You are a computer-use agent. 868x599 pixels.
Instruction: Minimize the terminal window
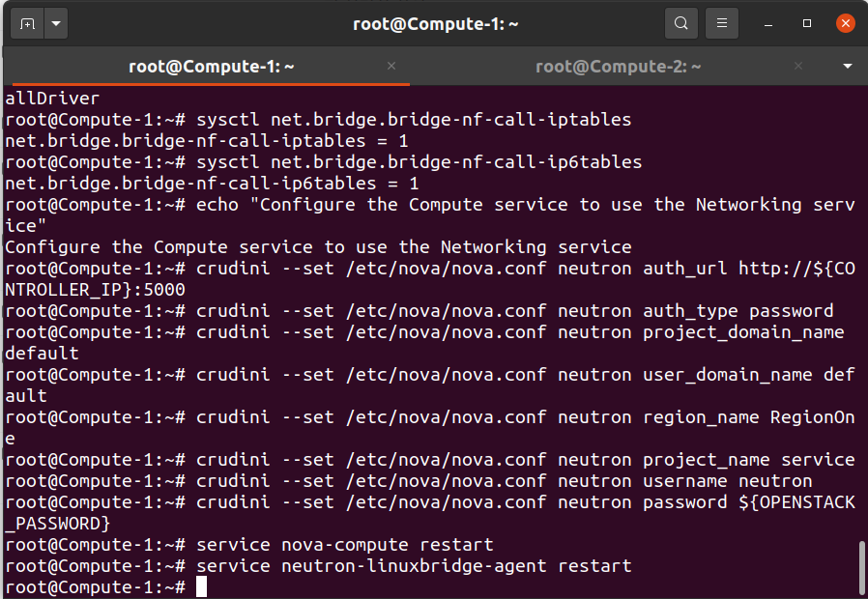[x=768, y=24]
